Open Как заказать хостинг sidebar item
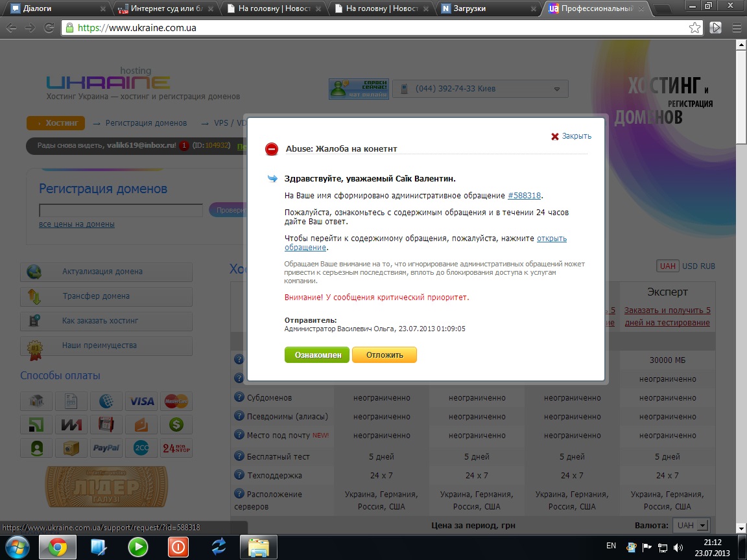 (106, 321)
